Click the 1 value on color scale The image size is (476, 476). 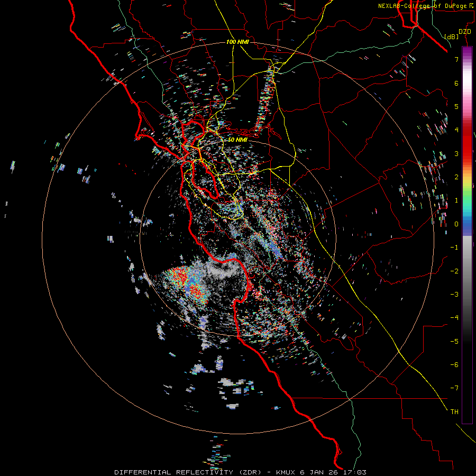pos(456,200)
